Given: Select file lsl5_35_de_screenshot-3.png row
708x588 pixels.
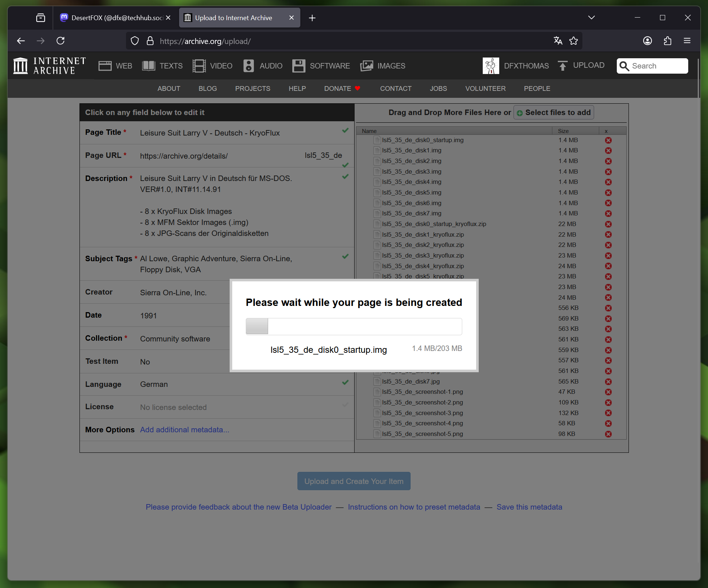Looking at the screenshot, I should click(x=491, y=413).
